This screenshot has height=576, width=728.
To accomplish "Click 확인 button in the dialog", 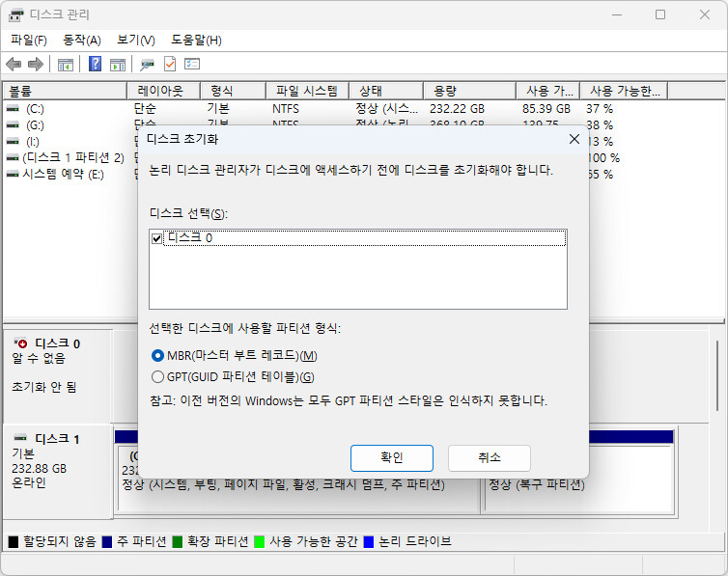I will (392, 457).
